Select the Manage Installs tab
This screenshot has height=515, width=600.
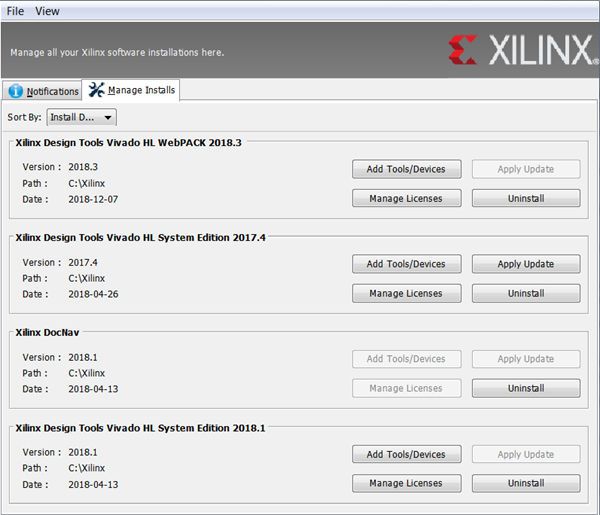pos(131,90)
